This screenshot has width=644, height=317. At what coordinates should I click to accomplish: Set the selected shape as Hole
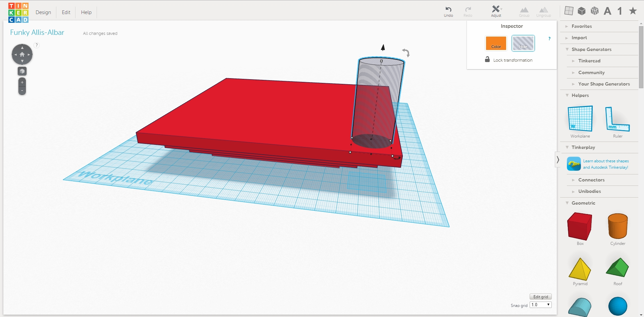pyautogui.click(x=523, y=43)
